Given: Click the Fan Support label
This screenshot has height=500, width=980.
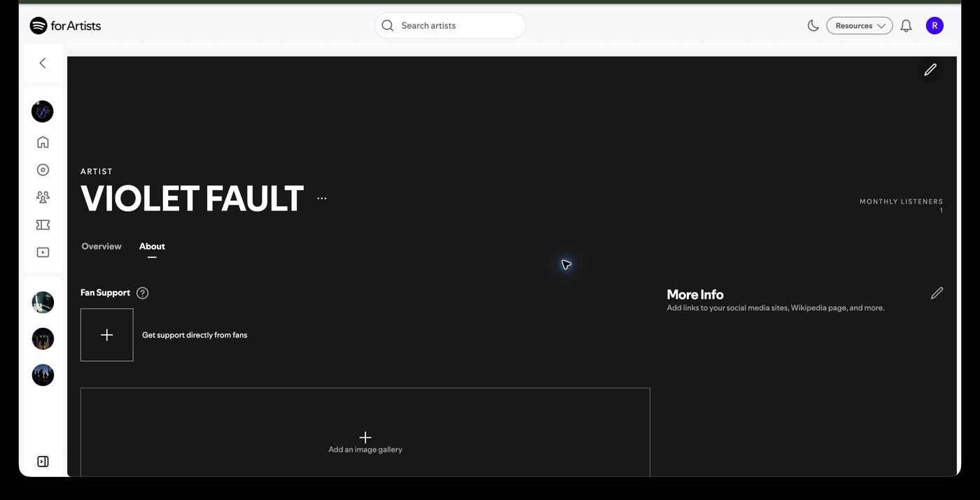Looking at the screenshot, I should (105, 293).
